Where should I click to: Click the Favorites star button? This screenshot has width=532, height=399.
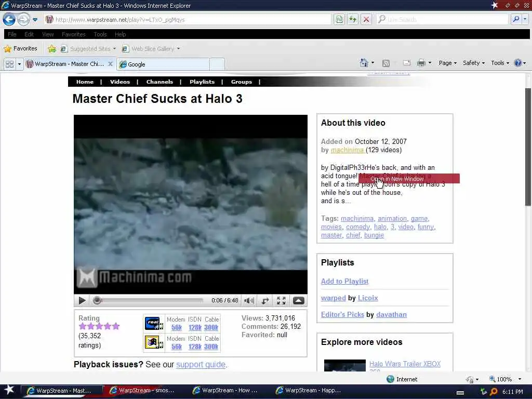coord(20,48)
